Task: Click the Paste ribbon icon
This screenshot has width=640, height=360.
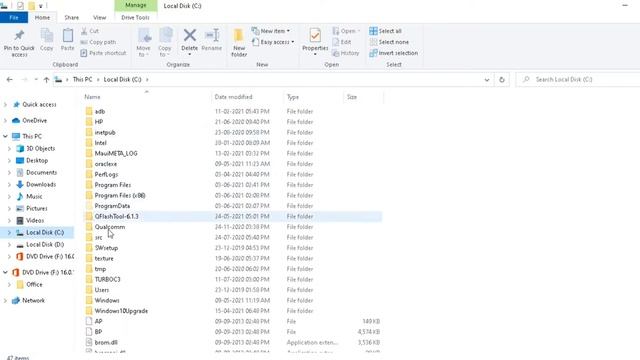Action: (x=67, y=36)
